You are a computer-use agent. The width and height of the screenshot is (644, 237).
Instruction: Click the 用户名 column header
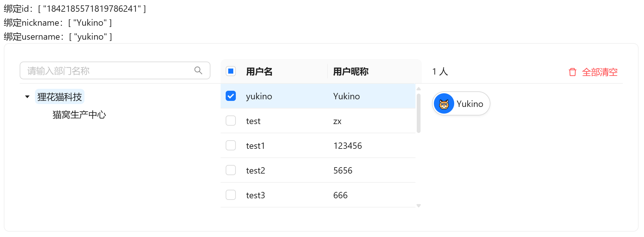pyautogui.click(x=259, y=71)
